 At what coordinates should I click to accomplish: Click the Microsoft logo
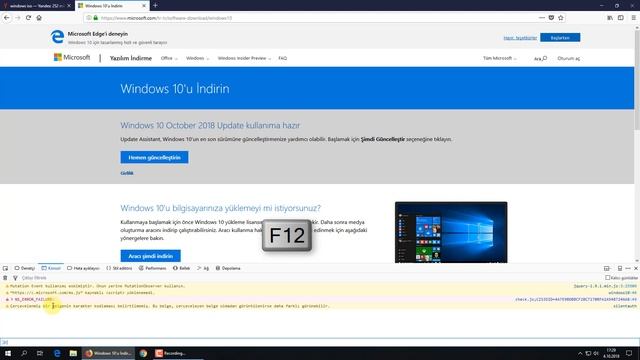click(72, 58)
